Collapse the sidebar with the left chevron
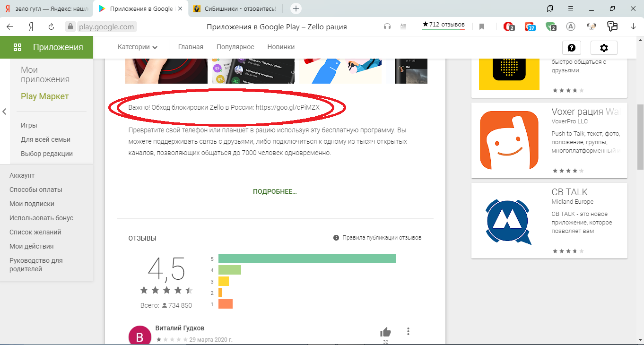 pyautogui.click(x=4, y=112)
